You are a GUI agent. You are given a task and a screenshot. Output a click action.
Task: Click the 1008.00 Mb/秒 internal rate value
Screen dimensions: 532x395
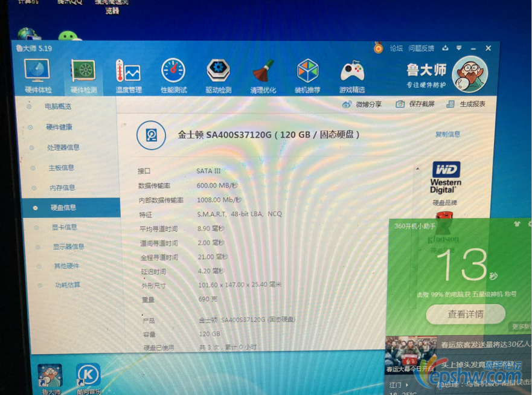[x=219, y=200]
